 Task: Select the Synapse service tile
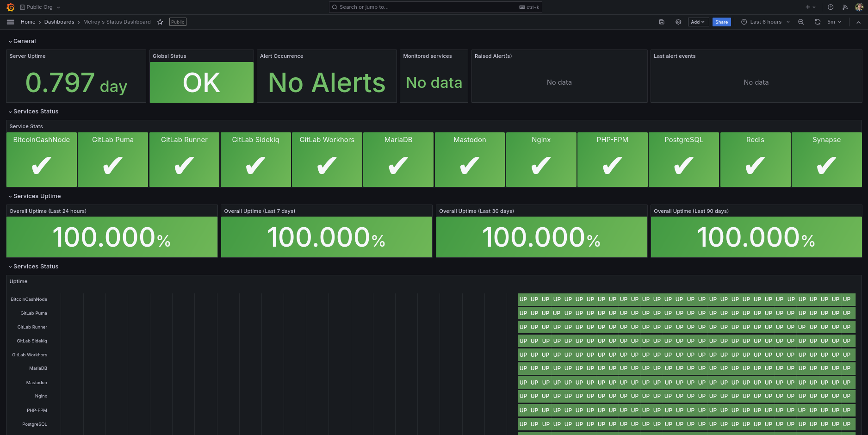[827, 160]
